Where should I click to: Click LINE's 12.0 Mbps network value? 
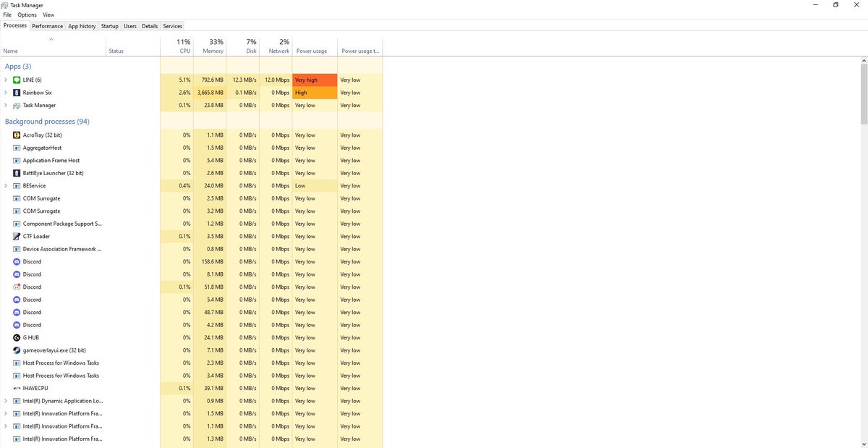(x=276, y=80)
